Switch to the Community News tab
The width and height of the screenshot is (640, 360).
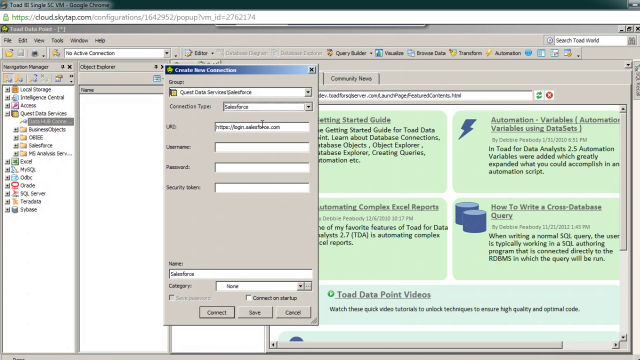pos(351,78)
